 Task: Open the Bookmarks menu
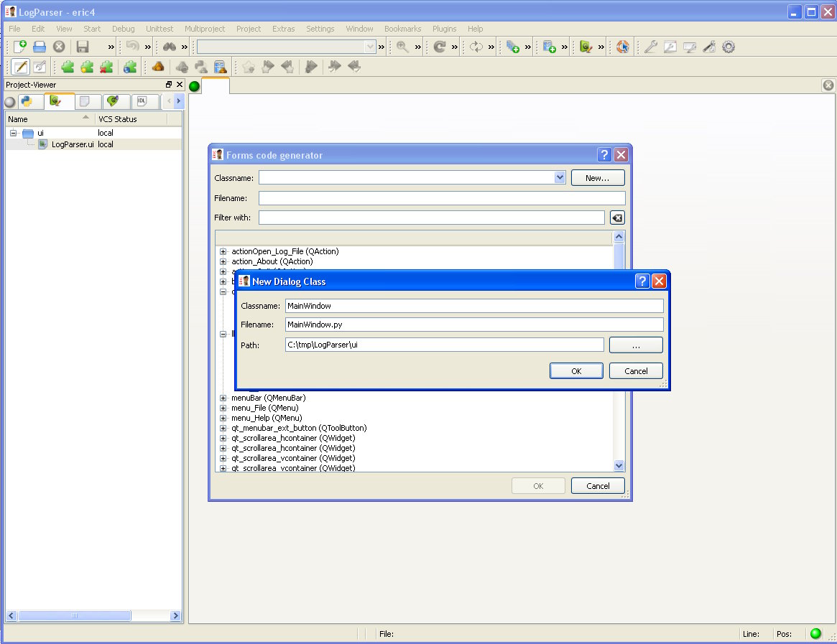click(402, 29)
